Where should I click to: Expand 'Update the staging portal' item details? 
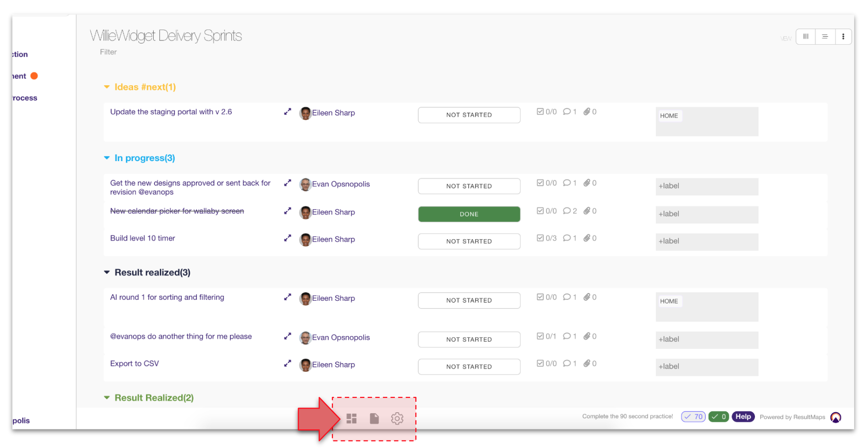(x=288, y=112)
